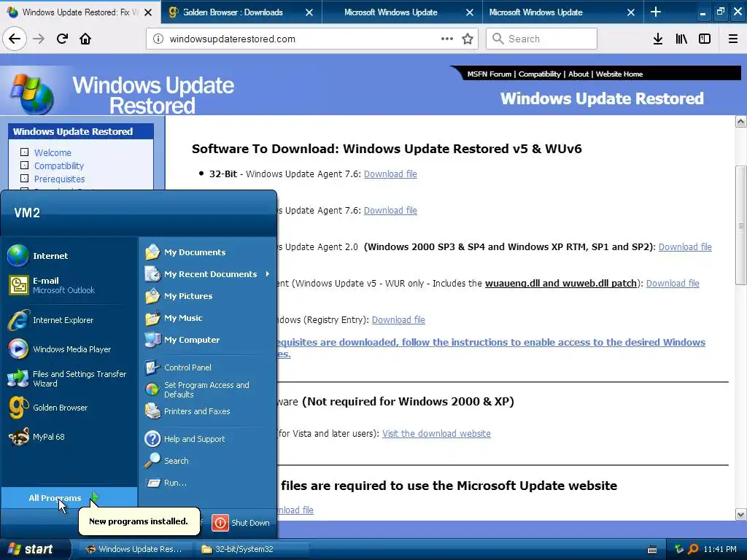Open Compatibility in the sidebar
Image resolution: width=747 pixels, height=560 pixels.
[x=58, y=166]
